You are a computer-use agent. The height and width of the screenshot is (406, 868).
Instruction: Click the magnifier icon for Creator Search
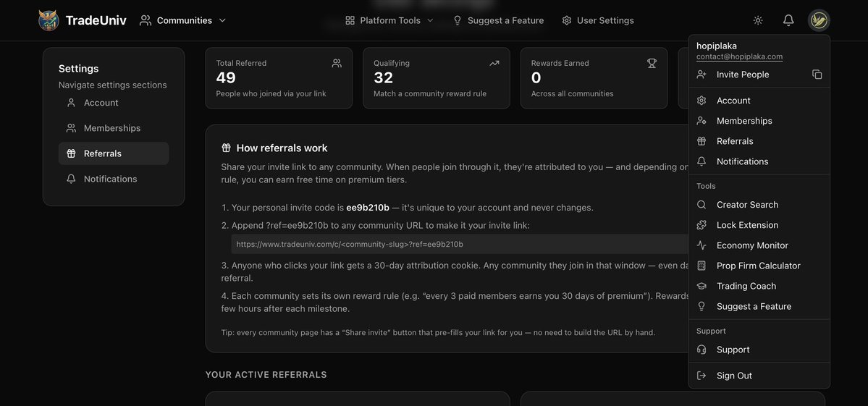[x=701, y=205]
